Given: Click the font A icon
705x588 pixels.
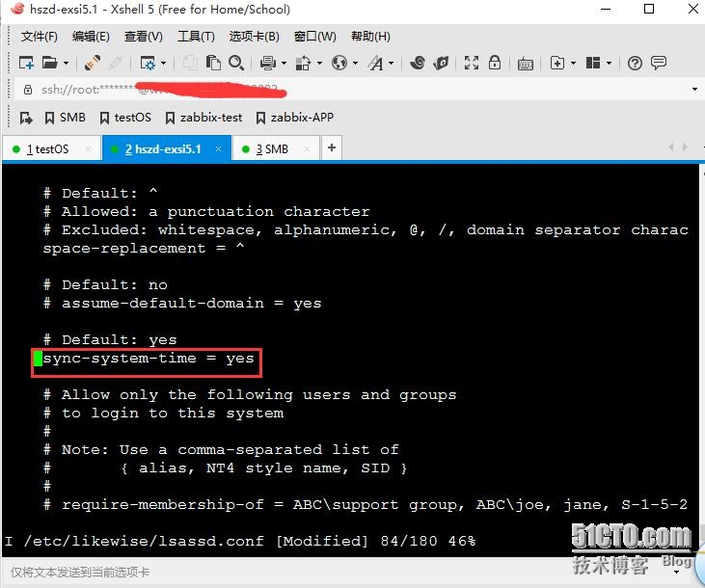Looking at the screenshot, I should (x=376, y=63).
